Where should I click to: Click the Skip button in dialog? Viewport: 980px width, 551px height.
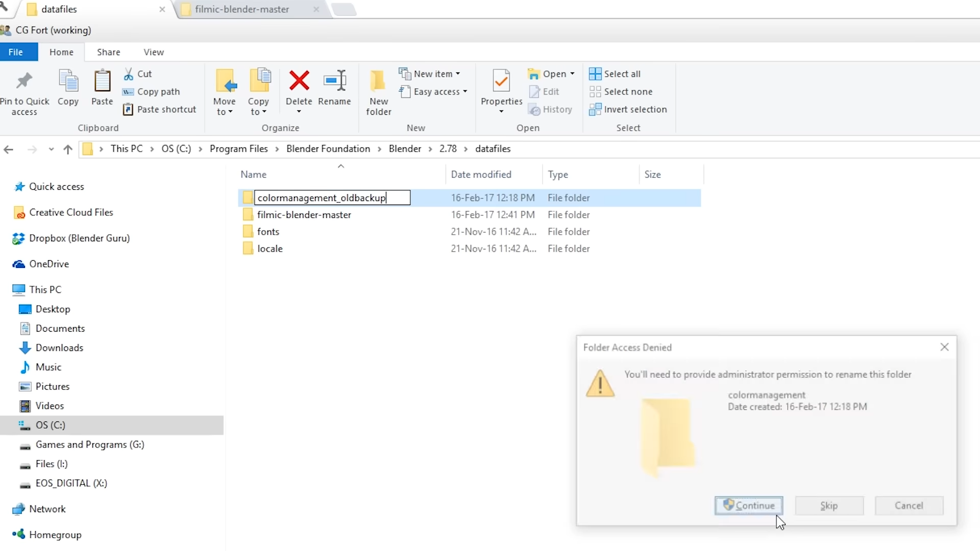829,506
